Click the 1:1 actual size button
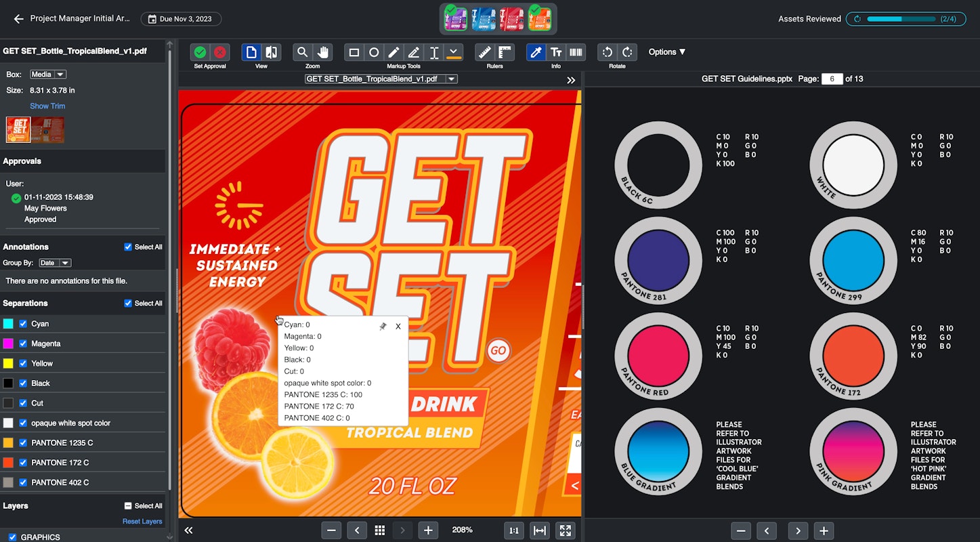The width and height of the screenshot is (980, 542). (514, 530)
